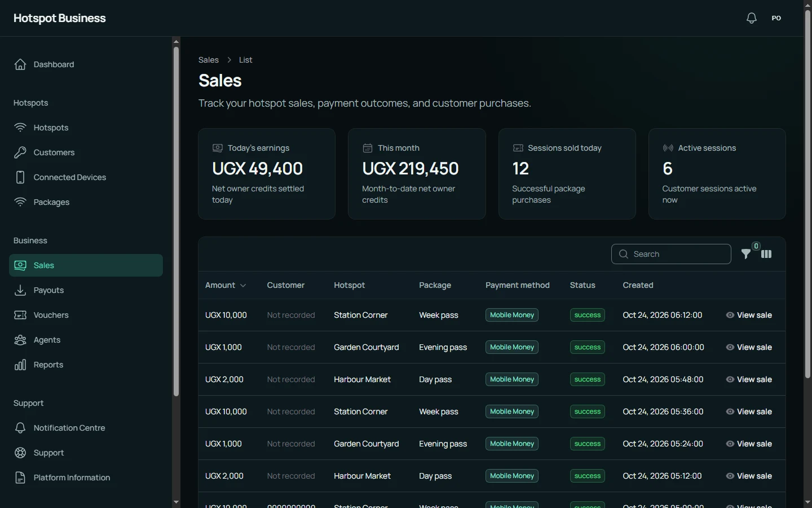The image size is (812, 508).
Task: Click the Hotspot Business logo text
Action: pyautogui.click(x=60, y=18)
